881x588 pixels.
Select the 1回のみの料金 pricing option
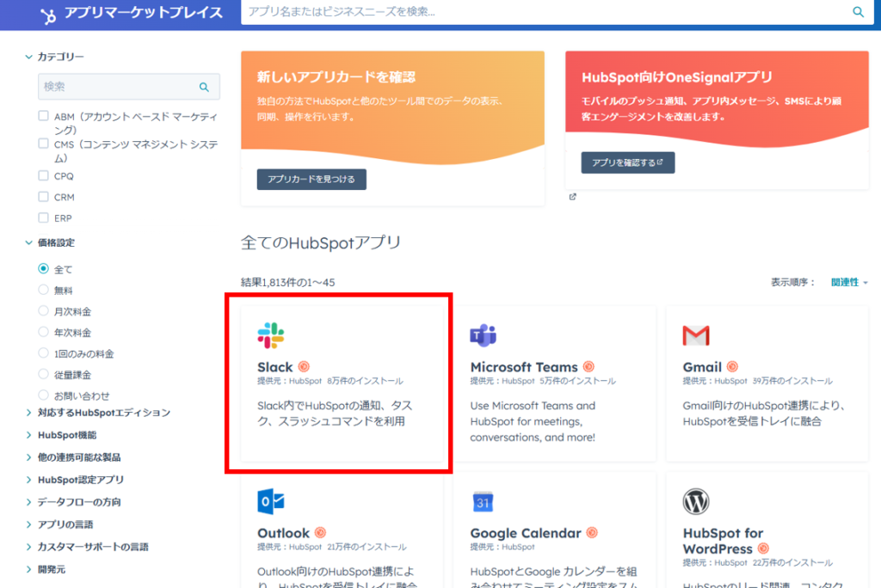tap(43, 352)
